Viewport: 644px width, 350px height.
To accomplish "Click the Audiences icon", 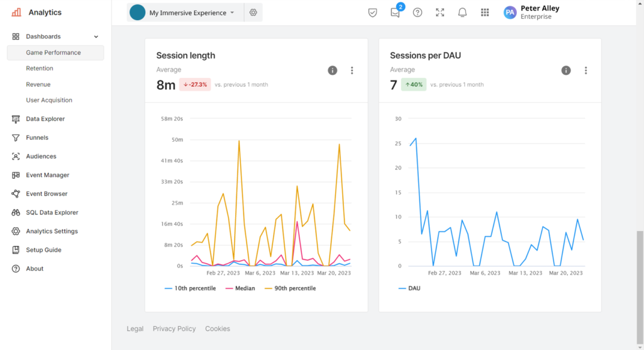I will [x=16, y=156].
